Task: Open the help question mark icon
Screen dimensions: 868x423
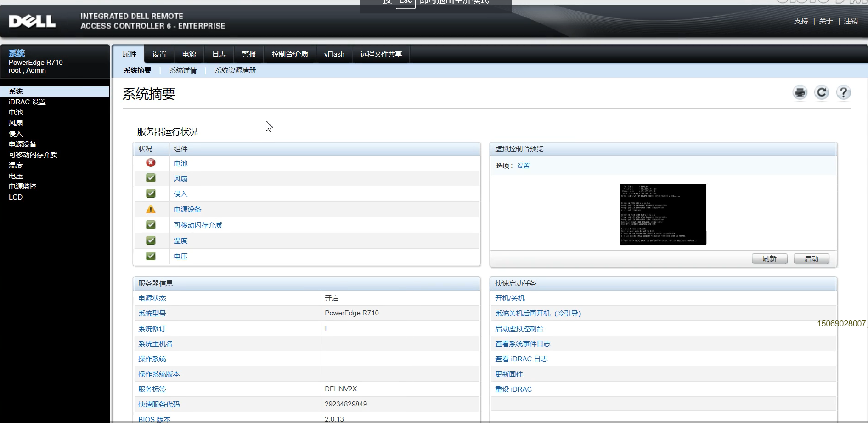Action: tap(843, 92)
